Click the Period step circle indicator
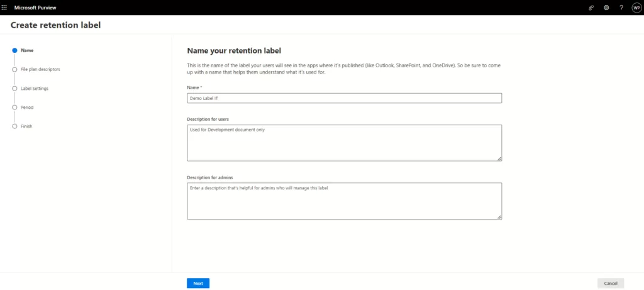 14,108
